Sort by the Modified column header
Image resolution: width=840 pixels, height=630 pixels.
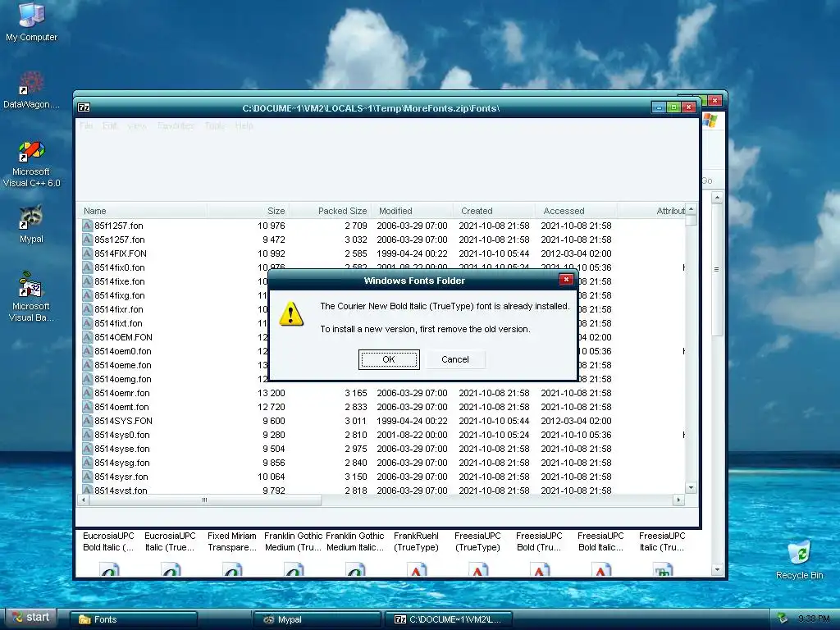412,211
